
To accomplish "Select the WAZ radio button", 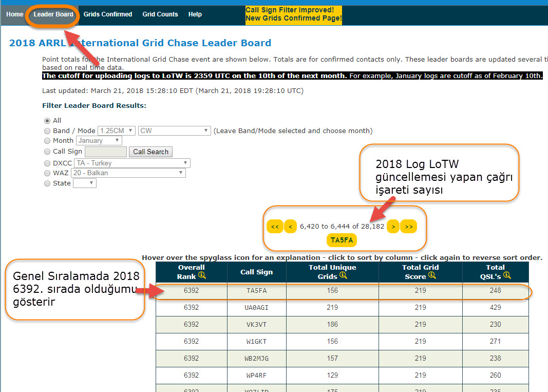I will click(x=47, y=173).
